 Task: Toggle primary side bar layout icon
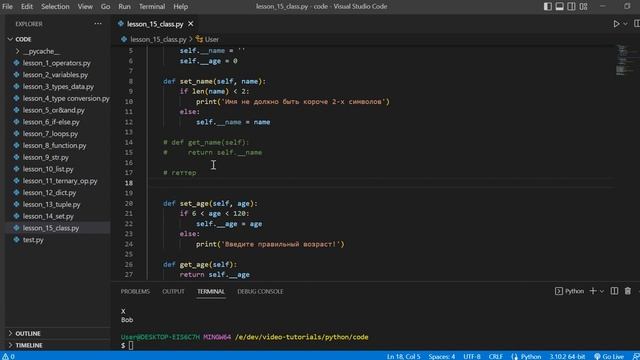point(548,7)
